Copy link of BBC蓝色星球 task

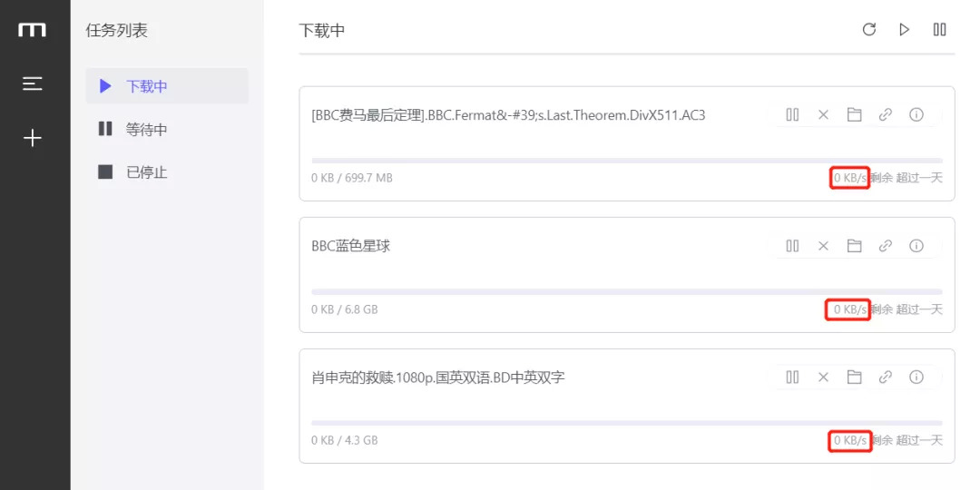pyautogui.click(x=886, y=246)
